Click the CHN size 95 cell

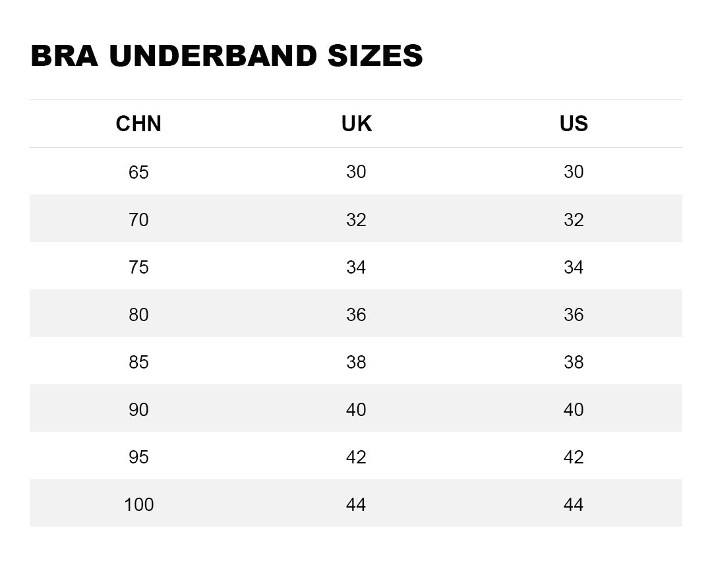point(138,457)
